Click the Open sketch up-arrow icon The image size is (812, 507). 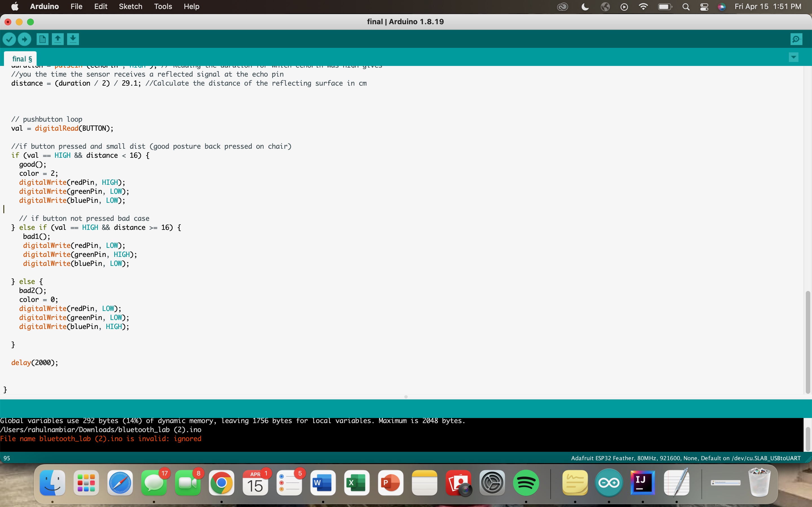[x=58, y=39]
